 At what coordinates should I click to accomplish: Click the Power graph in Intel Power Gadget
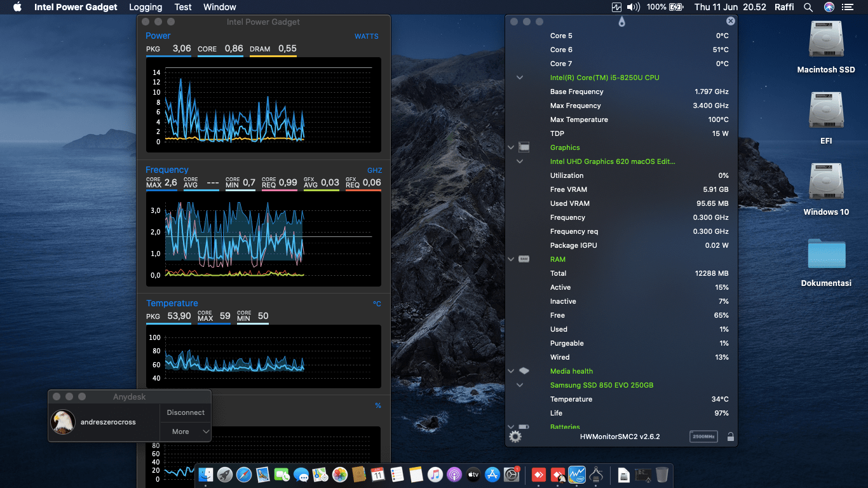(x=263, y=104)
